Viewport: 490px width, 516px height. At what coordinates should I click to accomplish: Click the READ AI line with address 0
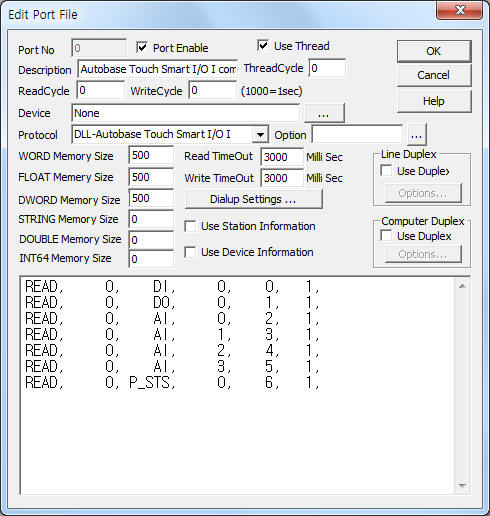pyautogui.click(x=172, y=318)
